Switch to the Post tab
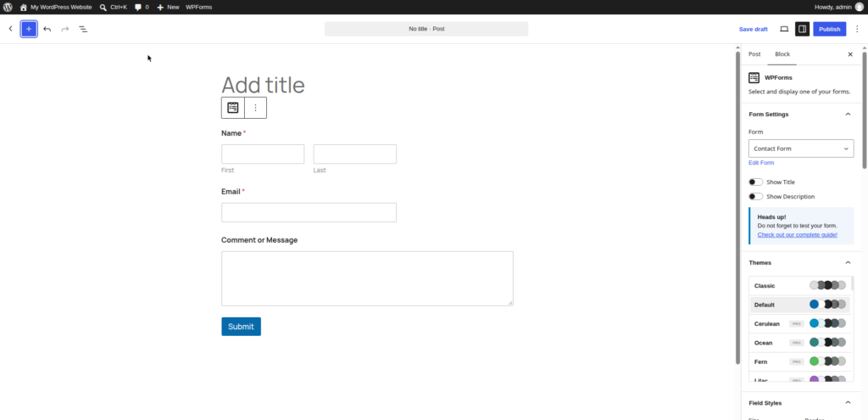Viewport: 868px width, 420px height. pyautogui.click(x=754, y=54)
